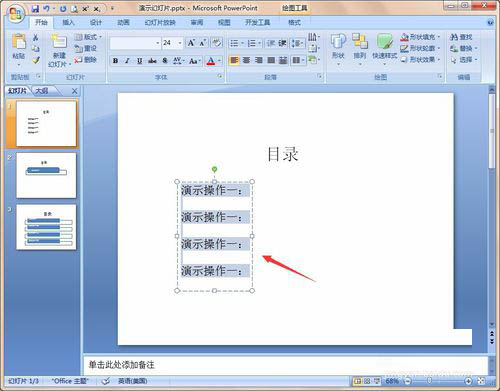Toggle italic formatting
This screenshot has width=500, height=391.
(x=127, y=61)
